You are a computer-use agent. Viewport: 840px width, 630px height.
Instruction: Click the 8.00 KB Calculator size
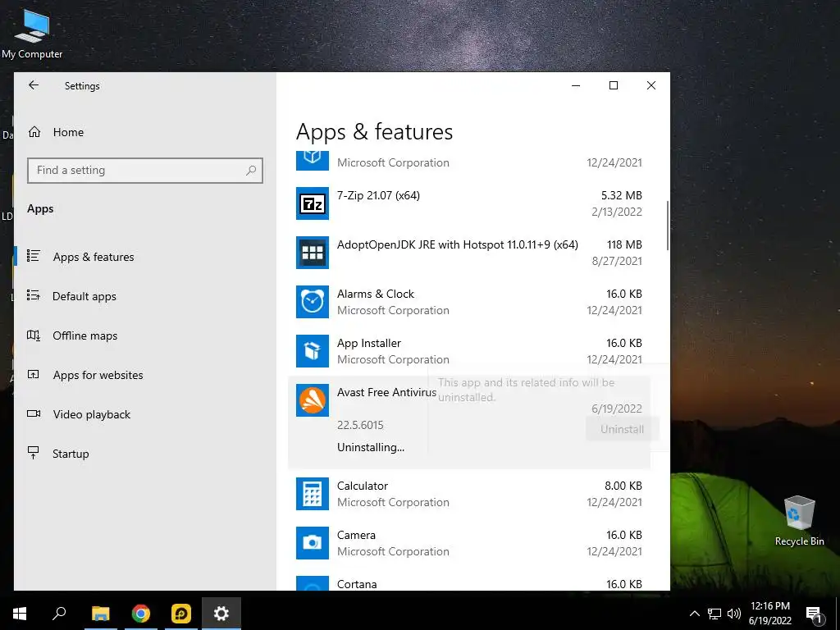623,486
